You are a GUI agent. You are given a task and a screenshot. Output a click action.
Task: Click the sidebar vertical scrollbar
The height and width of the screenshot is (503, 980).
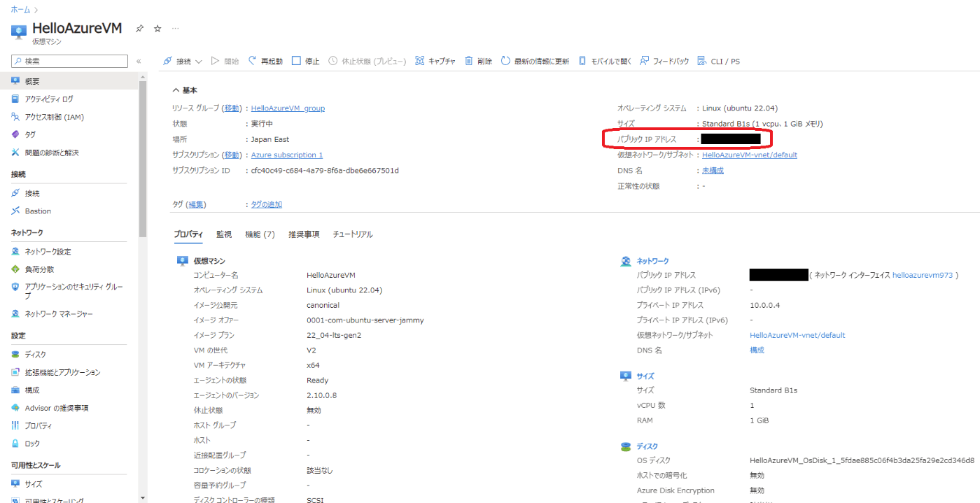143,160
